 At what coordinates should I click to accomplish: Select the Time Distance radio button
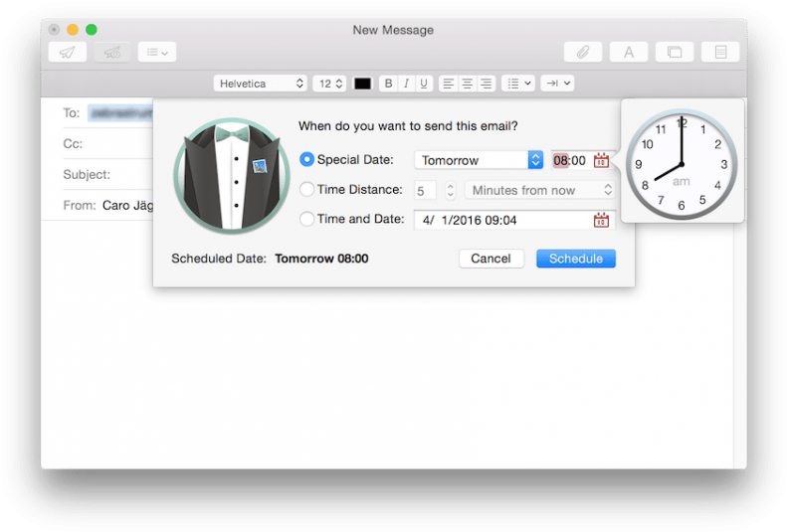pyautogui.click(x=306, y=190)
